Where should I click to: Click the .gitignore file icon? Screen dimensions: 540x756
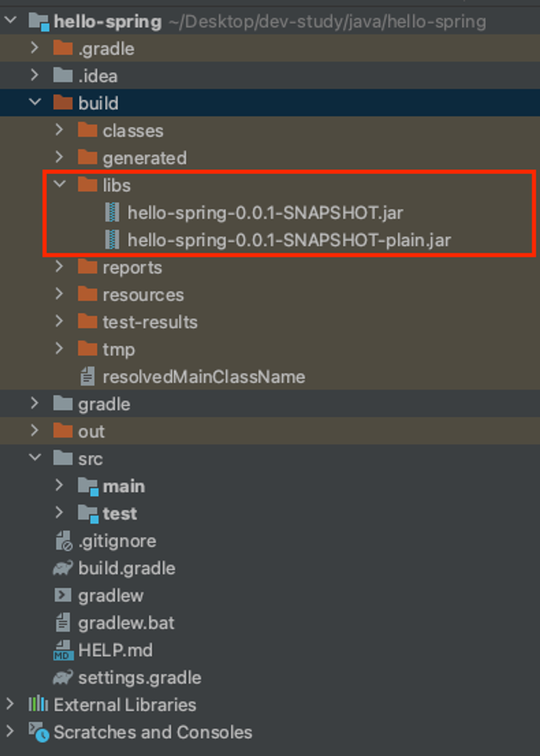tap(63, 541)
